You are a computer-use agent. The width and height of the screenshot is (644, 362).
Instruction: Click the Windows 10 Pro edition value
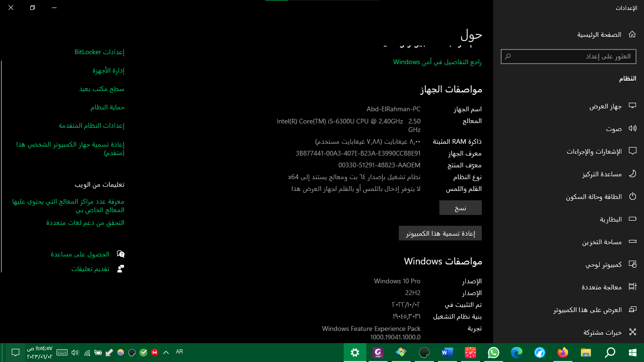[x=397, y=281]
